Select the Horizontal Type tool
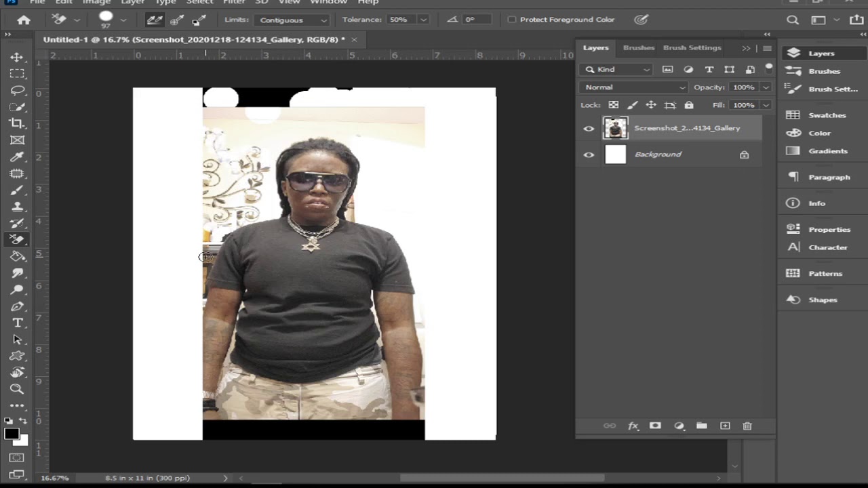Image resolution: width=868 pixels, height=488 pixels. pyautogui.click(x=17, y=323)
